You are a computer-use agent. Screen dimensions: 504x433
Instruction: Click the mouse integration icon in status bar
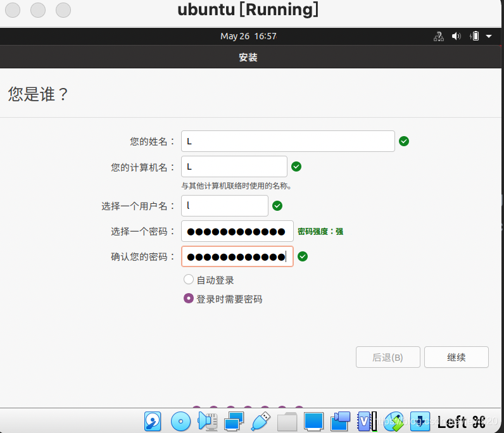[394, 421]
